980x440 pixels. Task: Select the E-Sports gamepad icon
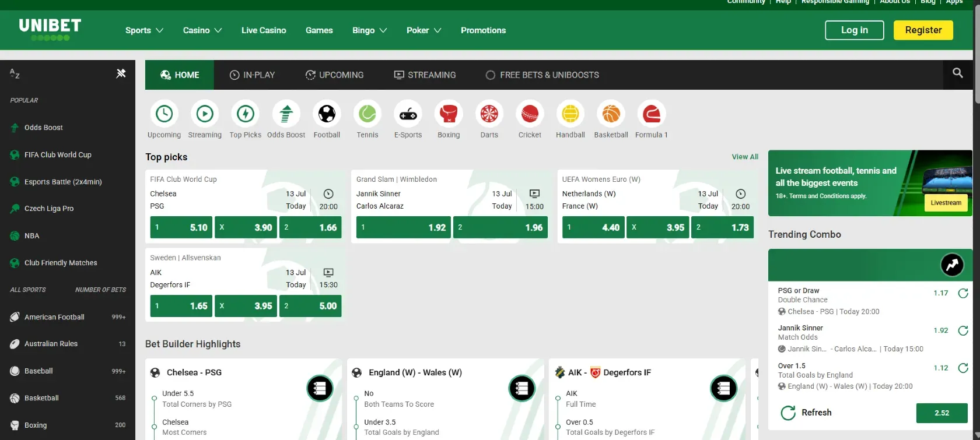408,114
